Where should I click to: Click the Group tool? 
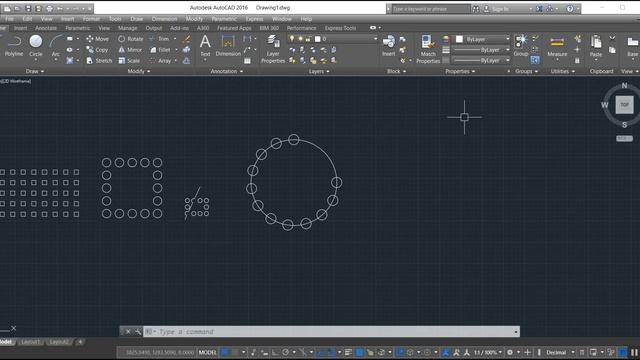click(x=521, y=45)
